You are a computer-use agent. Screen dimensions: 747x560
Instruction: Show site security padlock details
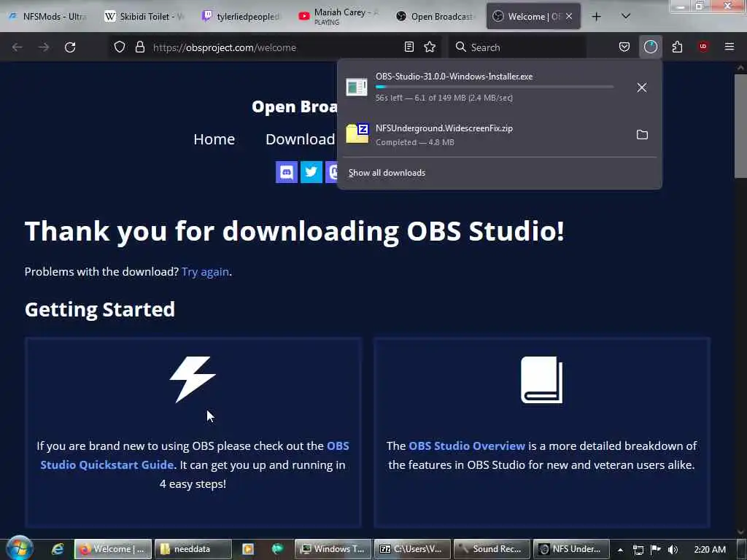pyautogui.click(x=139, y=47)
